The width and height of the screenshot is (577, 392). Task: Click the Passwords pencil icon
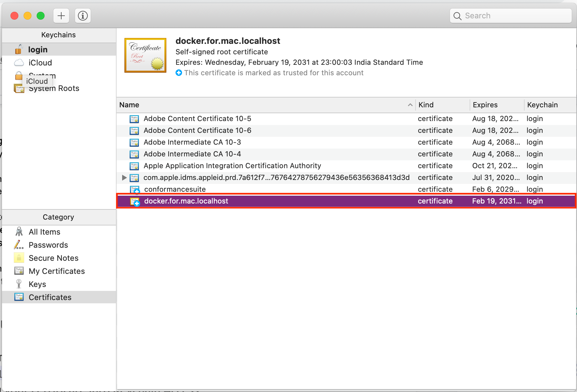pos(19,245)
